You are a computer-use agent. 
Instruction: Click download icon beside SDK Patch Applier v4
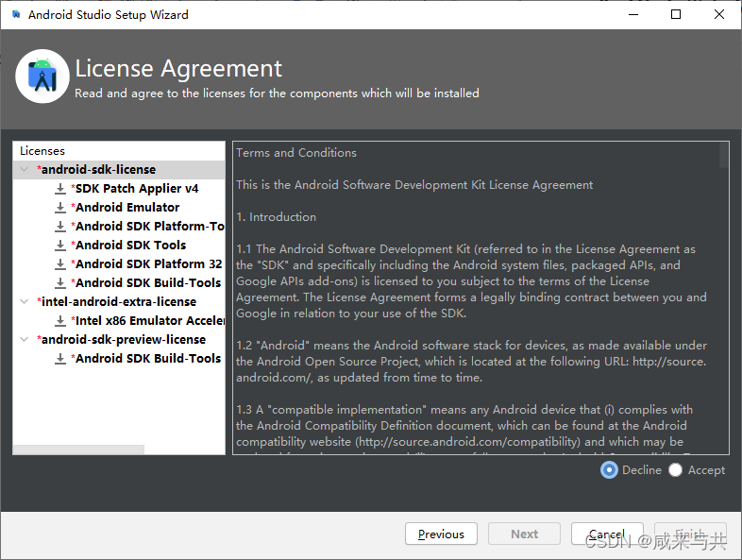coord(60,189)
